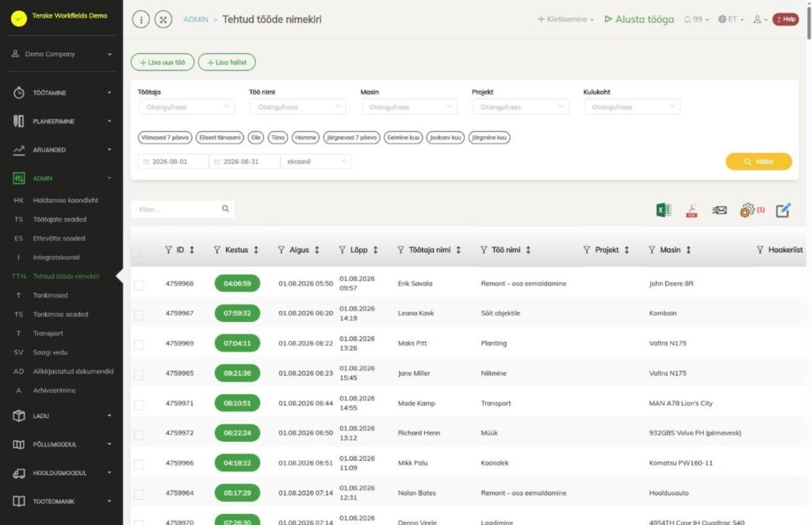Viewport: 812px width, 525px height.
Task: Sort the Masin column
Action: pyautogui.click(x=688, y=250)
